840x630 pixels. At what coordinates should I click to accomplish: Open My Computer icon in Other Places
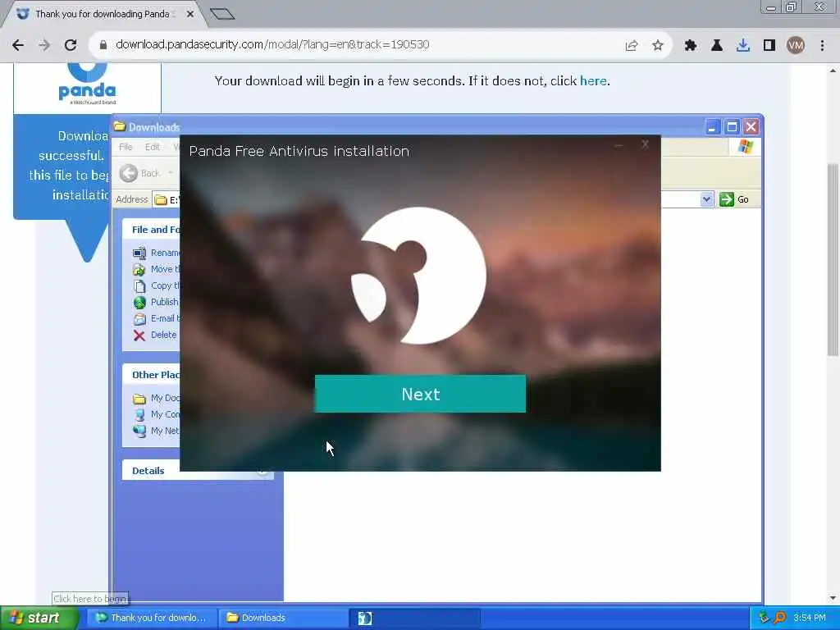coord(139,414)
